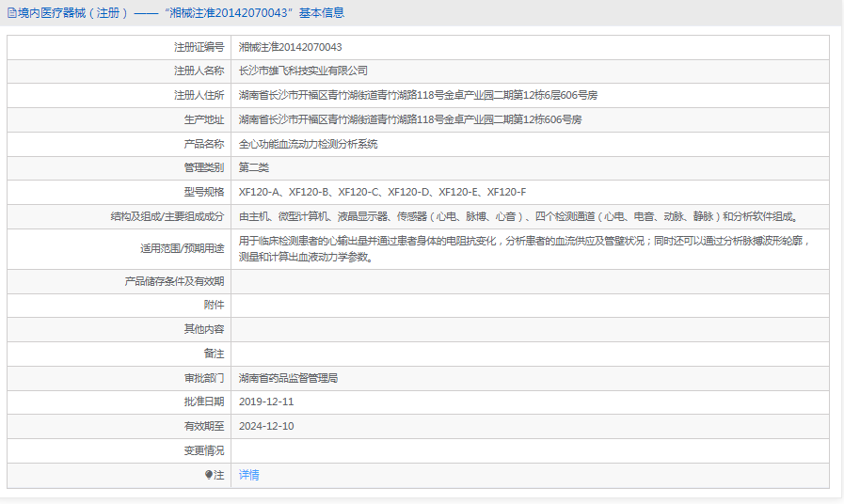Image resolution: width=844 pixels, height=504 pixels.
Task: Click the 附件 label
Action: coord(214,305)
